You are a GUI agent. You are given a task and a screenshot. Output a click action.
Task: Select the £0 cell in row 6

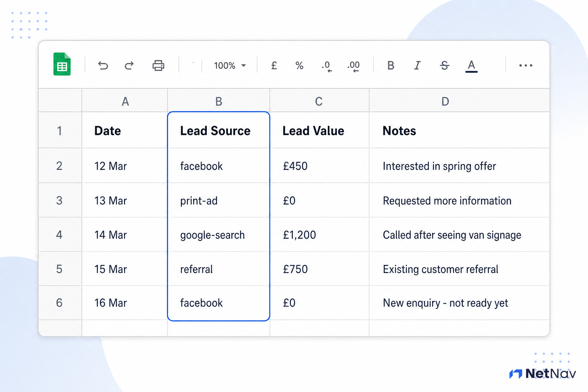coord(319,303)
